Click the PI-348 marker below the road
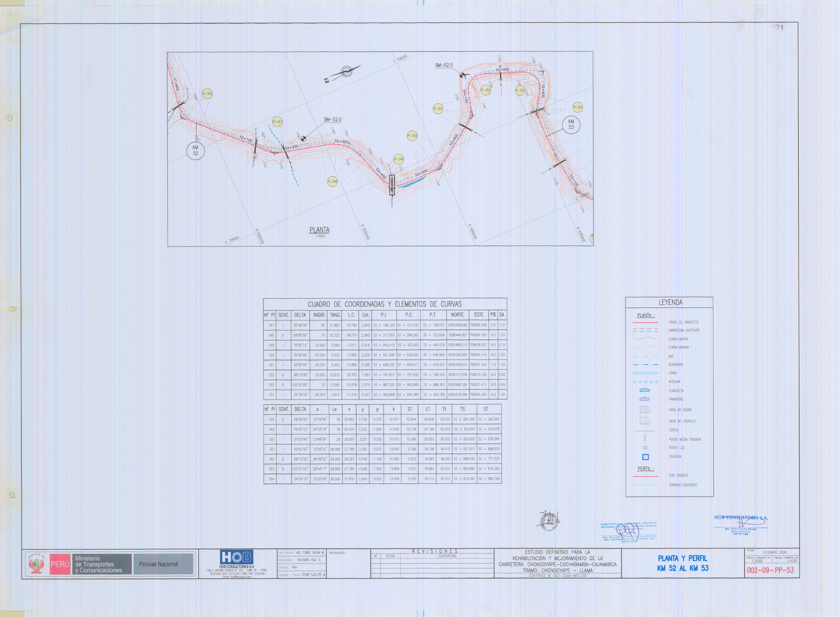Screen dimensions: 840x617 tap(332, 182)
